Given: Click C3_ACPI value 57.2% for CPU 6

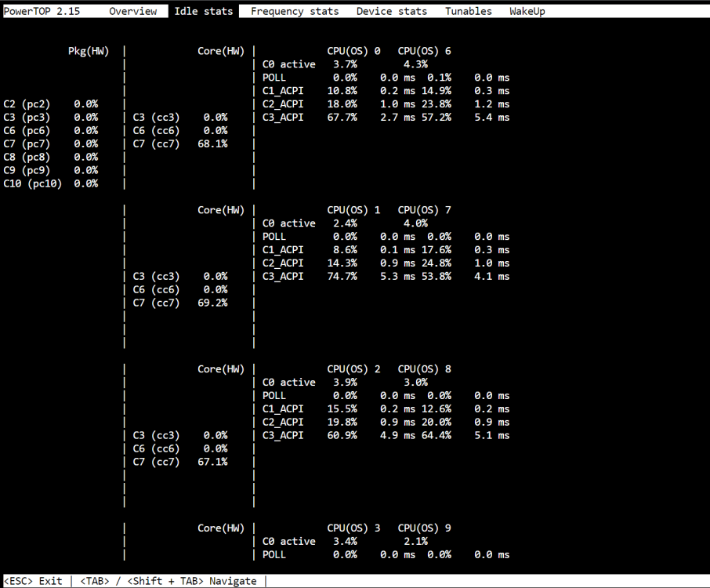Looking at the screenshot, I should point(437,118).
